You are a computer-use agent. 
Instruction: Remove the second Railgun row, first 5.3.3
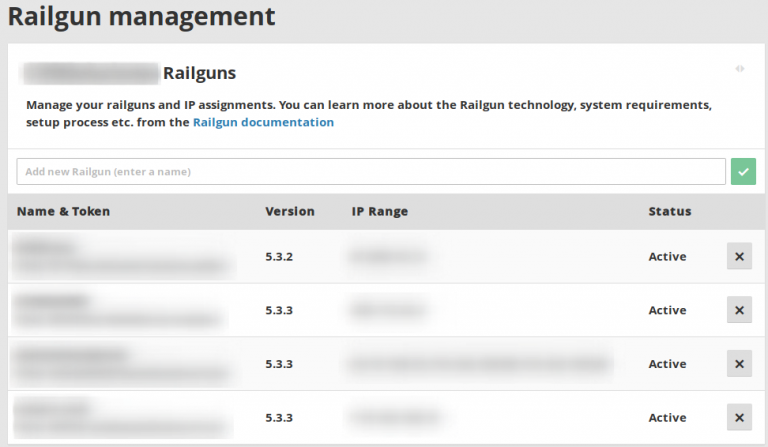(739, 310)
